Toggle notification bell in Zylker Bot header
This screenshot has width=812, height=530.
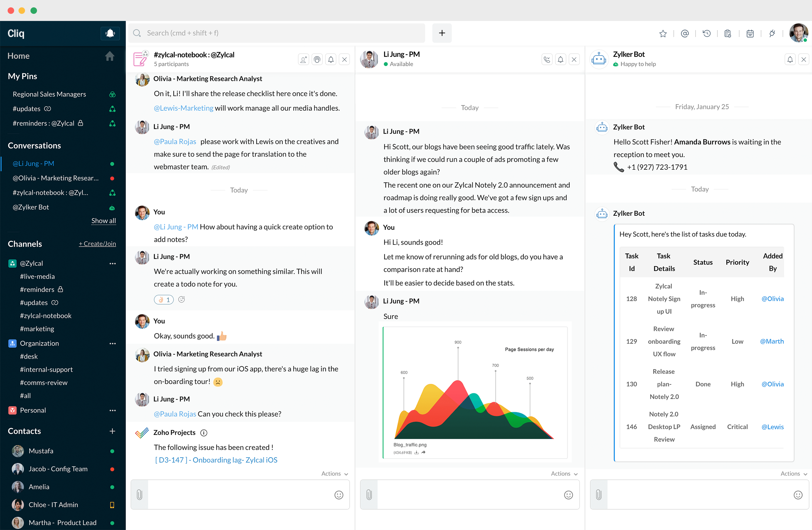tap(790, 60)
